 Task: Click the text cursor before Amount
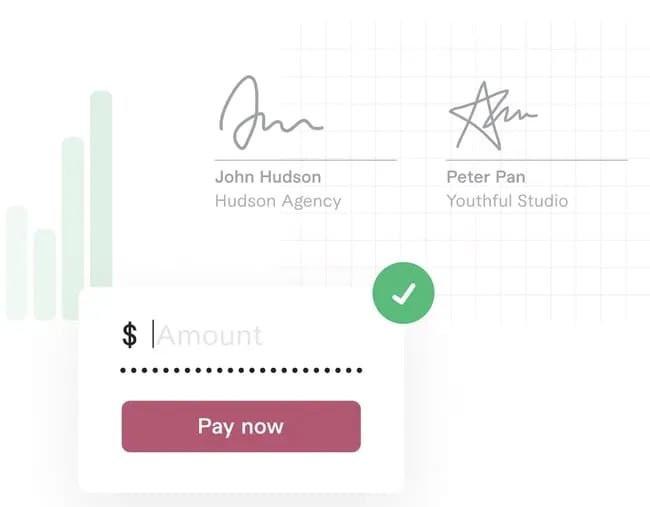153,334
